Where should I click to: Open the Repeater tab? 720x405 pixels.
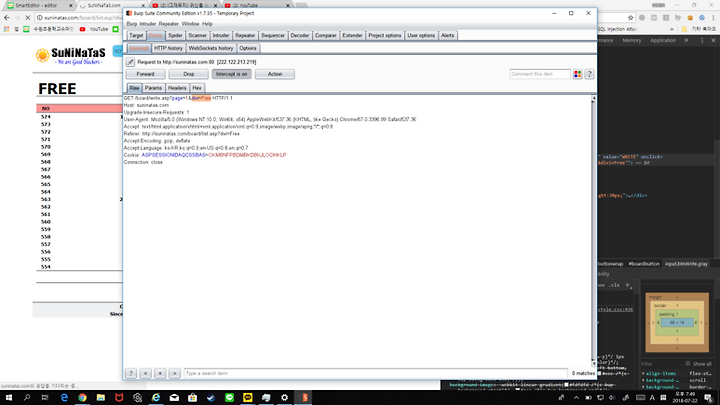tap(245, 35)
